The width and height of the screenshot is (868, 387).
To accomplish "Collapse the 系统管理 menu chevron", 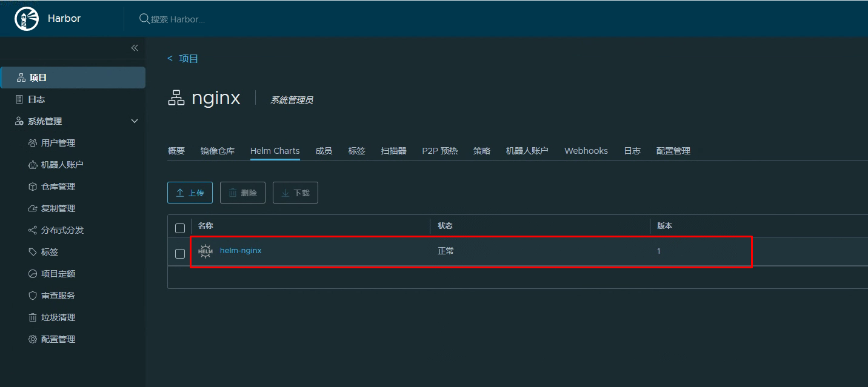I will (135, 121).
